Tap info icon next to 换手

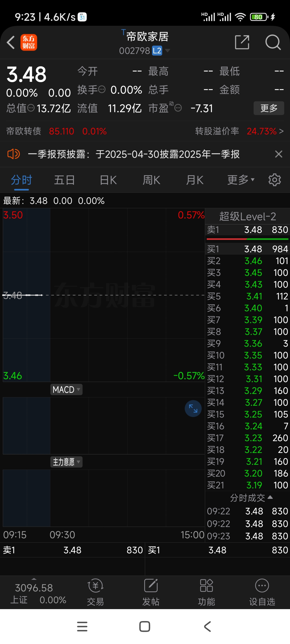(x=102, y=89)
